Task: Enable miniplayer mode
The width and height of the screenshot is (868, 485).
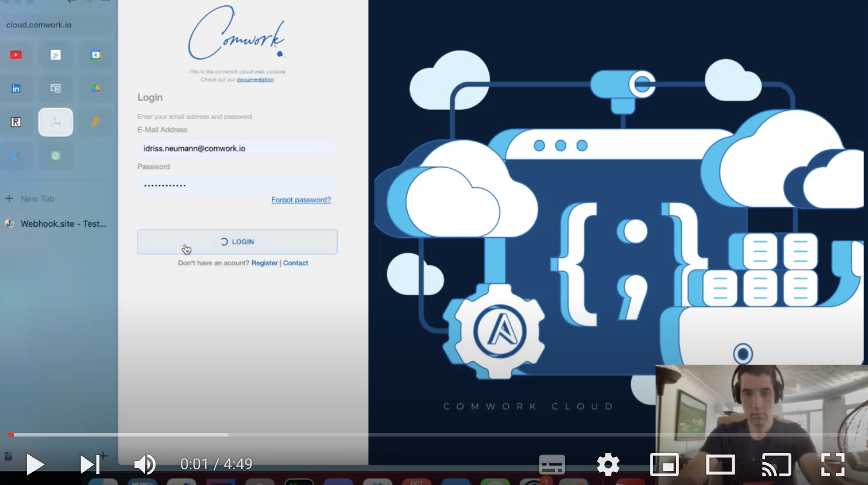Action: coord(664,465)
